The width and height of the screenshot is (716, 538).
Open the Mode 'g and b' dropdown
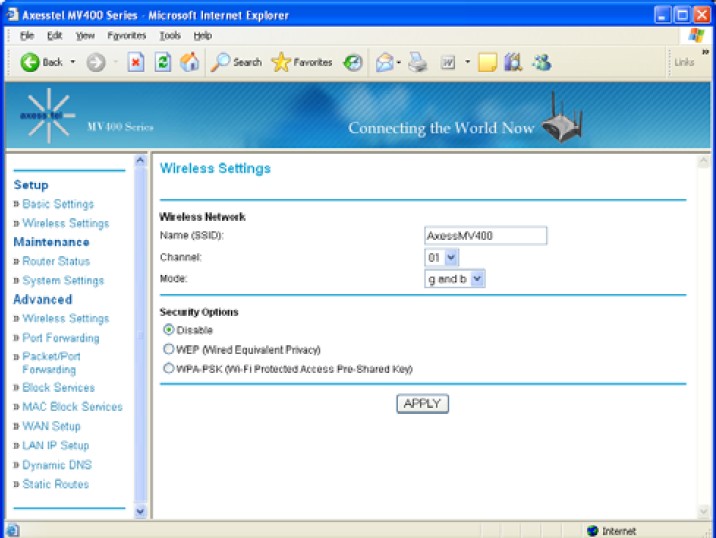click(477, 279)
